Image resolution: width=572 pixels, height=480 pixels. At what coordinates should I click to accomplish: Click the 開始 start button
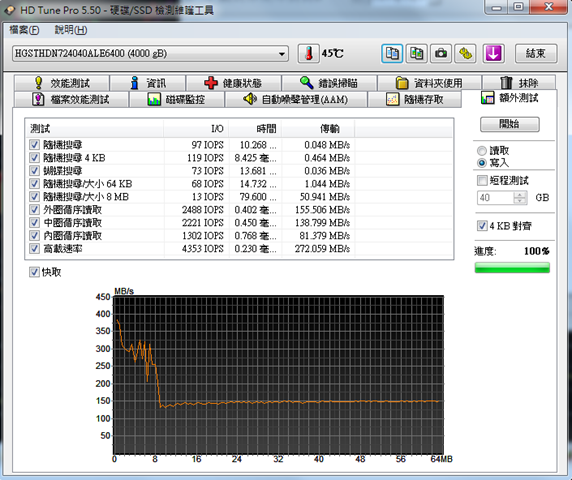pyautogui.click(x=510, y=124)
